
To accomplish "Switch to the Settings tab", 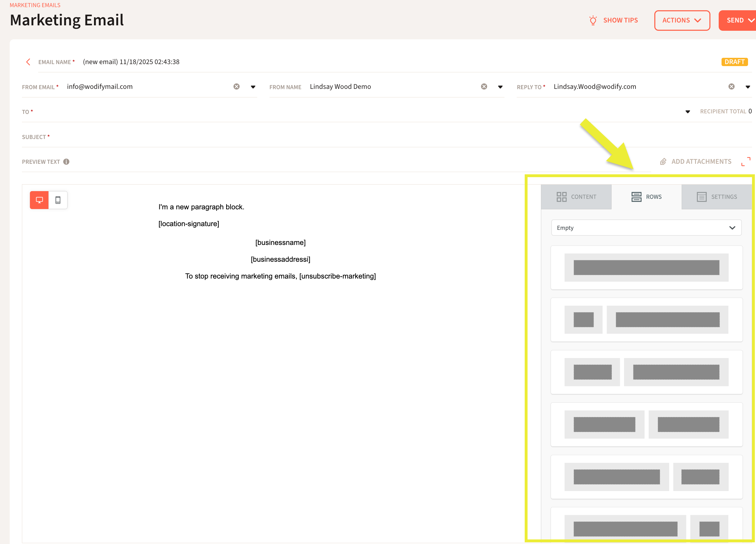I will pos(717,197).
